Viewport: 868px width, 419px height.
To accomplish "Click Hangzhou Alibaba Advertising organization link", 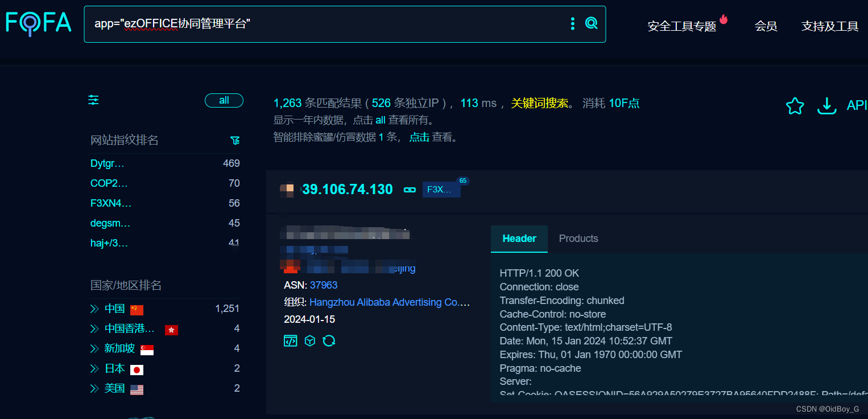I will 390,302.
